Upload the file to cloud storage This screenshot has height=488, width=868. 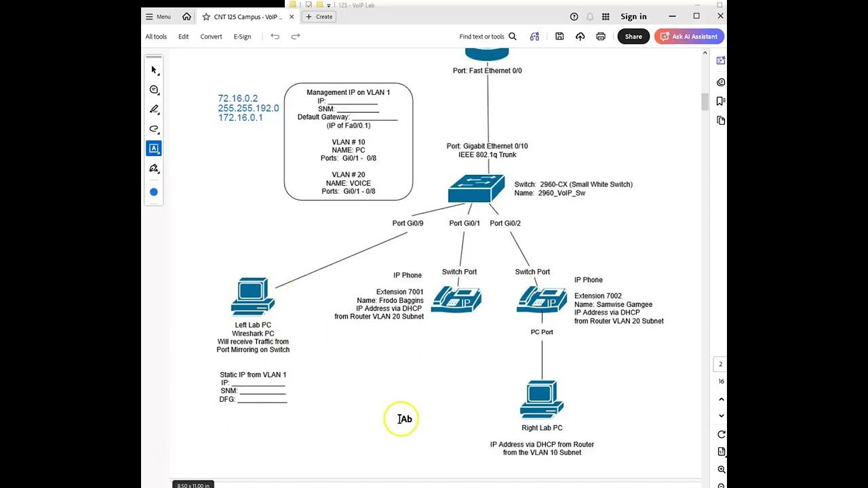[x=580, y=37]
